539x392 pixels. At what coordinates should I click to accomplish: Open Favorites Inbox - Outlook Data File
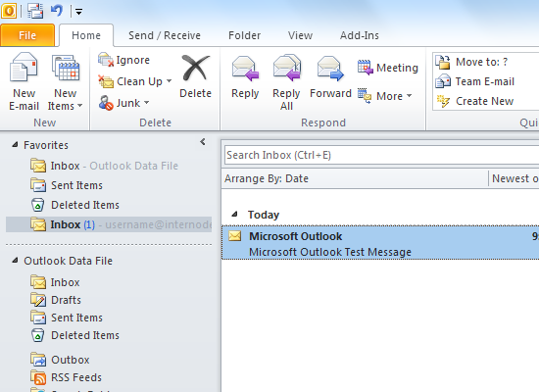point(104,166)
